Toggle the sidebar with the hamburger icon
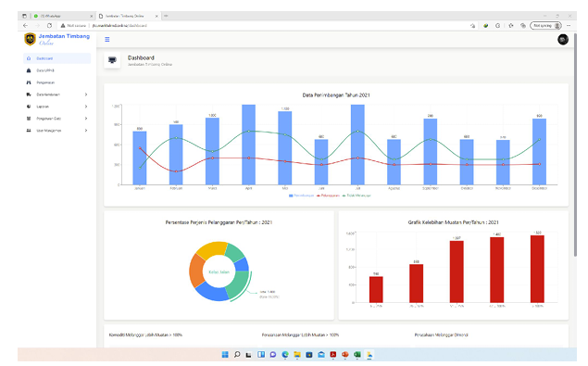588x366 pixels. click(107, 40)
